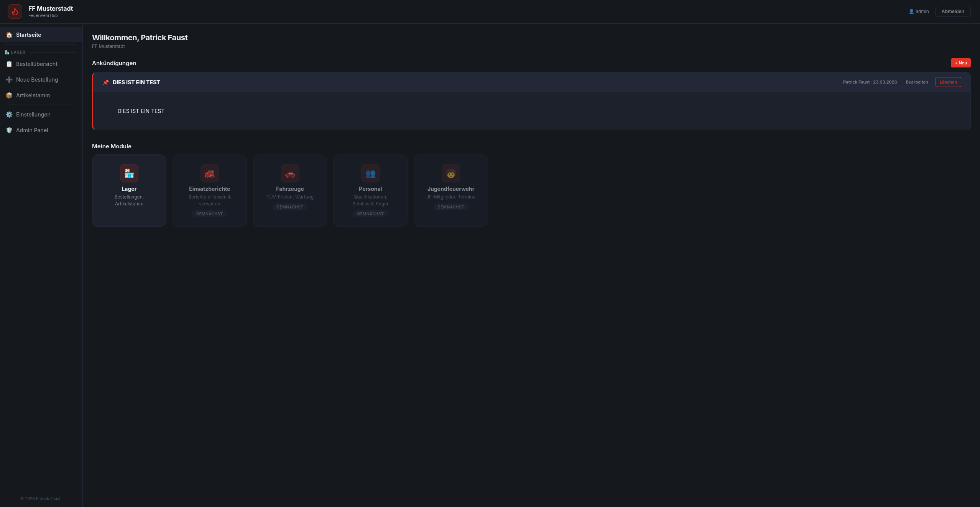Click the package icon beside Artikelstamm
Viewport: 980px width, 507px height.
coord(9,95)
